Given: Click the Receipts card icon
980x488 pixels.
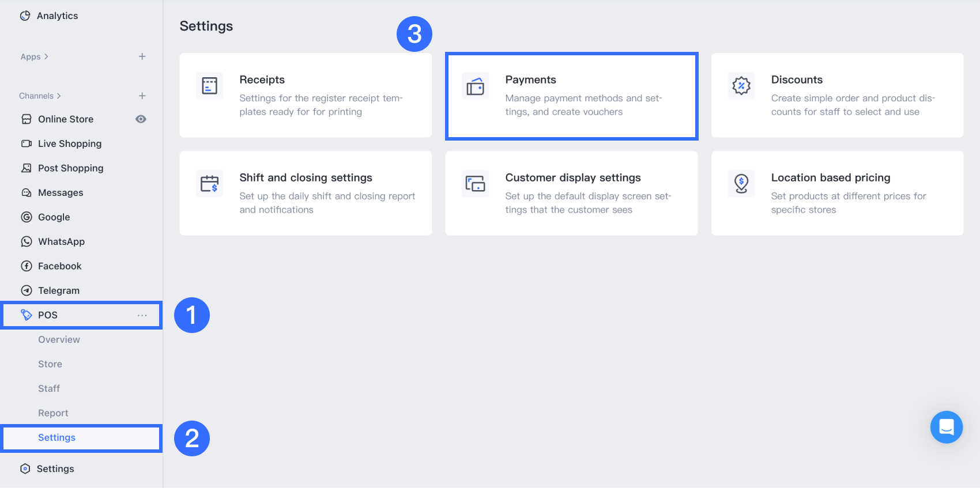Looking at the screenshot, I should click(x=210, y=86).
